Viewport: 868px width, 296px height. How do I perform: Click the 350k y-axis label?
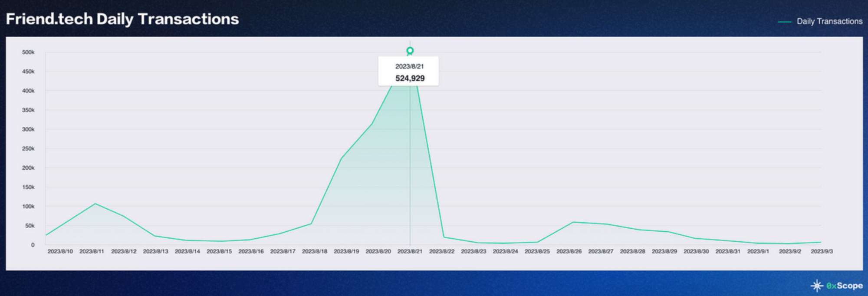(x=28, y=110)
